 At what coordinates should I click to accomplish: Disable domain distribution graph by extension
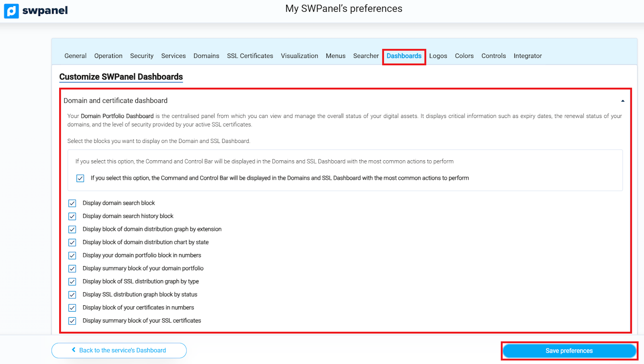(72, 230)
